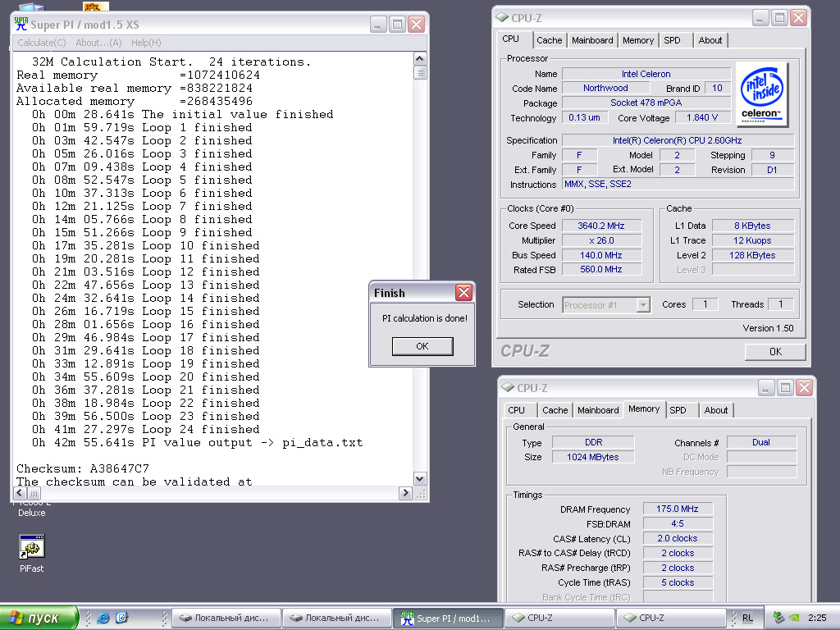Click the Super PI vertical scroll up arrow
Screen dimensions: 840x630
pos(420,59)
